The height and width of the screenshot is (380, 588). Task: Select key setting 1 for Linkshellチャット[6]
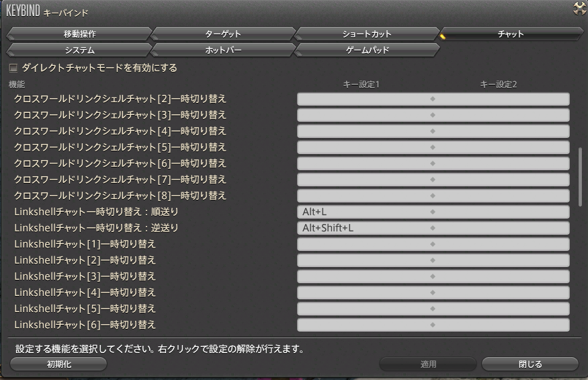365,325
